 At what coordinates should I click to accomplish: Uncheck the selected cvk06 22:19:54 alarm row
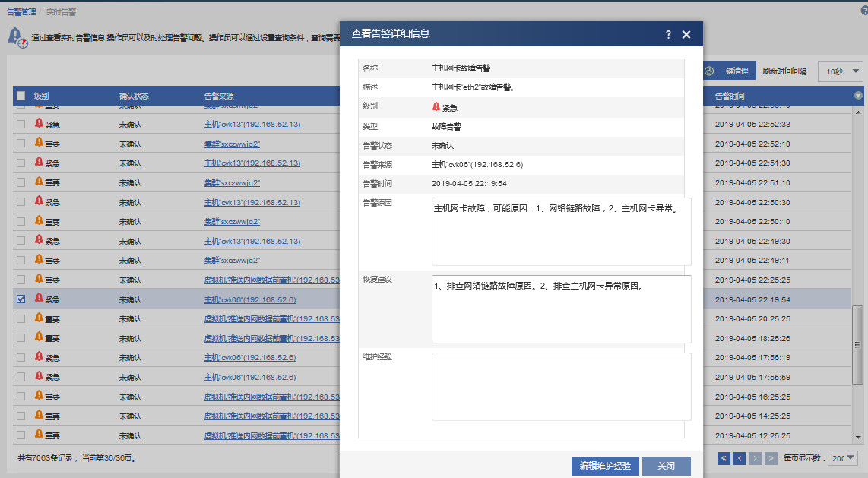click(21, 299)
